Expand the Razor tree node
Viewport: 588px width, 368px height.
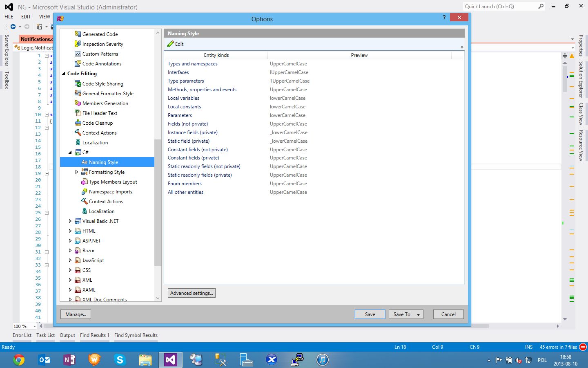click(70, 251)
